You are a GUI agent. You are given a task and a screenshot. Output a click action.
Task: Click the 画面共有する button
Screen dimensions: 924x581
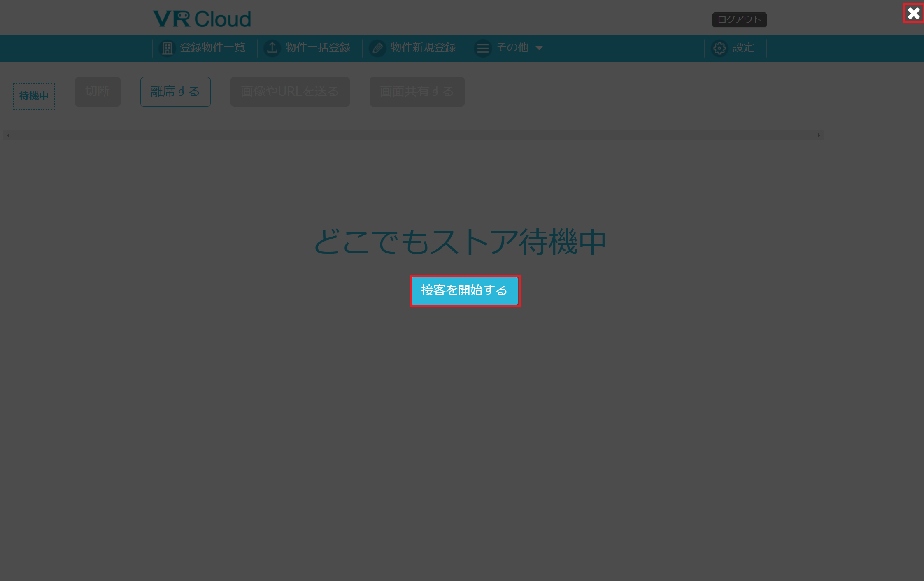coord(417,91)
